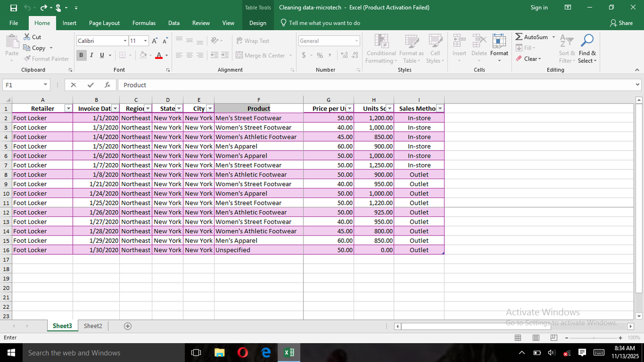This screenshot has width=644, height=362.
Task: Click Percent Style icon
Action: (x=319, y=55)
